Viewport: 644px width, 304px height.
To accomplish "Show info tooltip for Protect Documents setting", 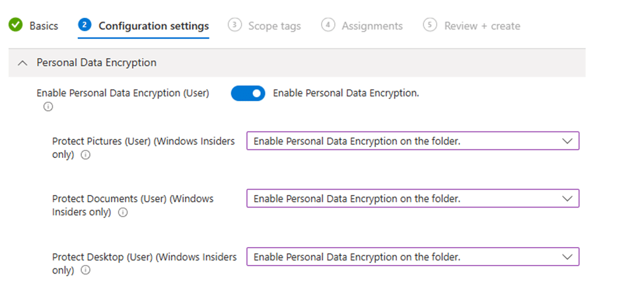I will (x=122, y=213).
